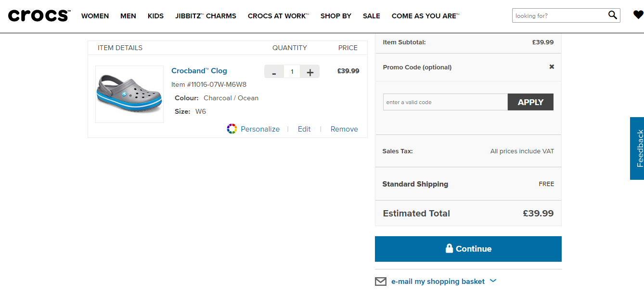Close the Promo Code section
This screenshot has width=644, height=295.
tap(552, 67)
